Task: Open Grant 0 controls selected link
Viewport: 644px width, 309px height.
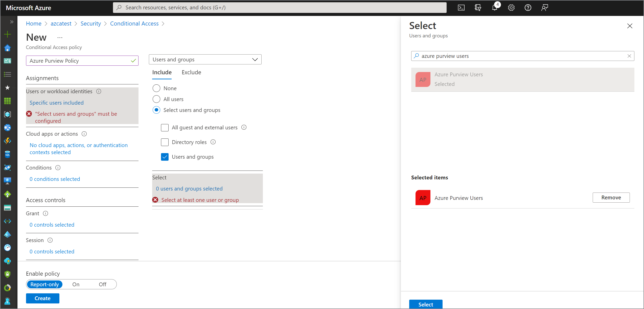Action: [x=52, y=225]
